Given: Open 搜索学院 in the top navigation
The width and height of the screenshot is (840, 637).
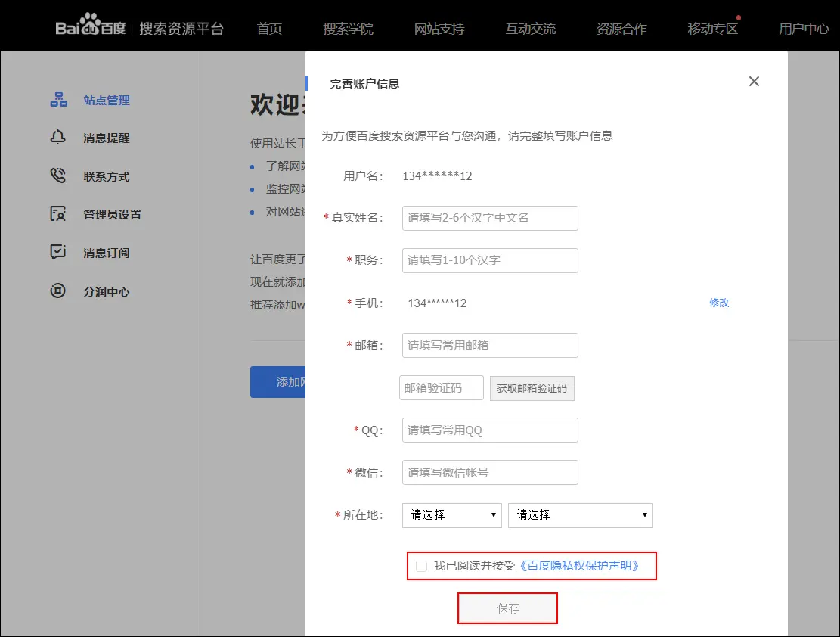Looking at the screenshot, I should [x=348, y=29].
